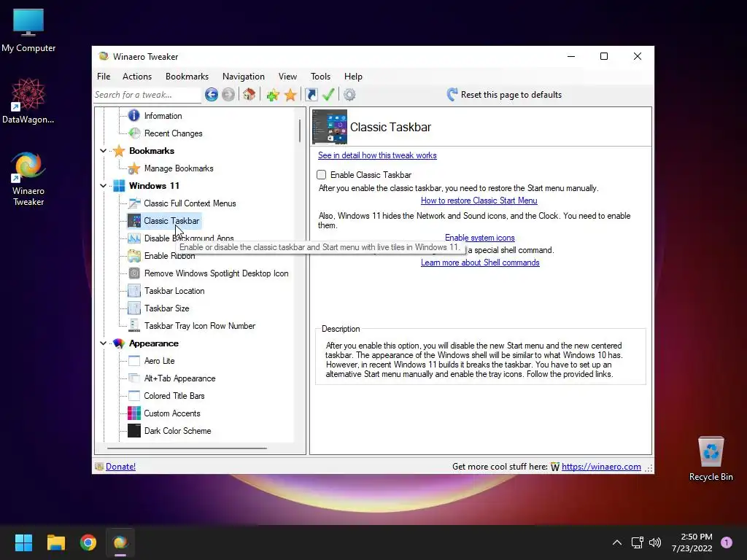Launch Google Chrome from the taskbar

[88, 542]
